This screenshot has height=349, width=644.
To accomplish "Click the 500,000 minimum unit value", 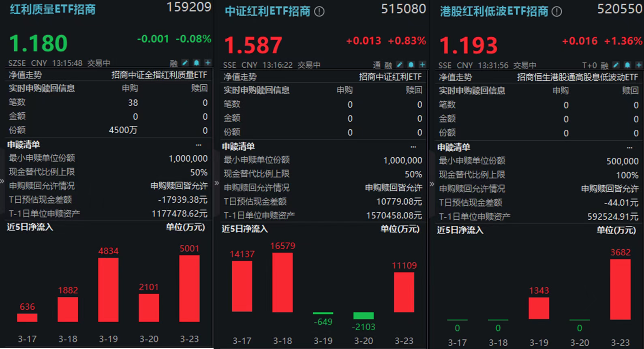I will [x=623, y=161].
